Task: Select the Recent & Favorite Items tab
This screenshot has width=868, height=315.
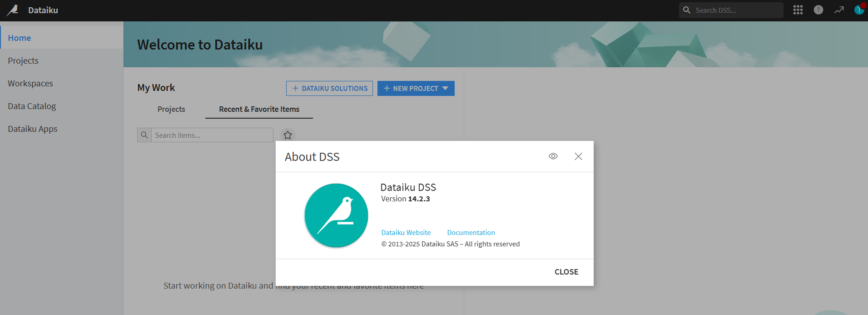Action: (x=259, y=109)
